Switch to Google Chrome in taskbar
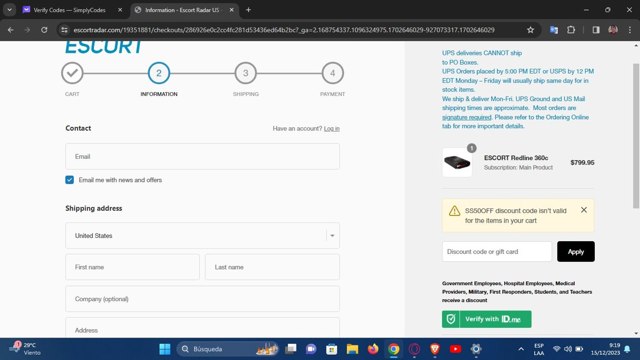This screenshot has width=640, height=360. [x=393, y=349]
